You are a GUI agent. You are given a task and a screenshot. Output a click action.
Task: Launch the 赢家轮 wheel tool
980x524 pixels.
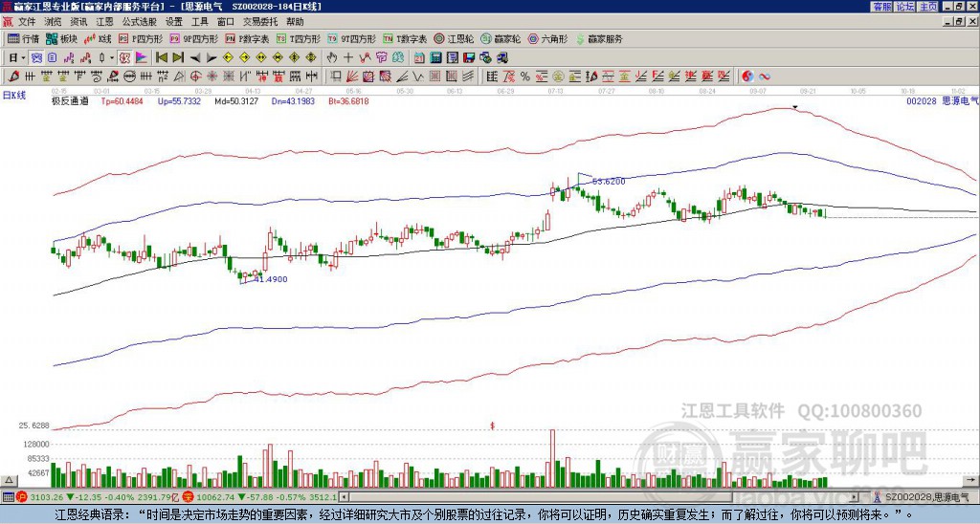click(501, 38)
